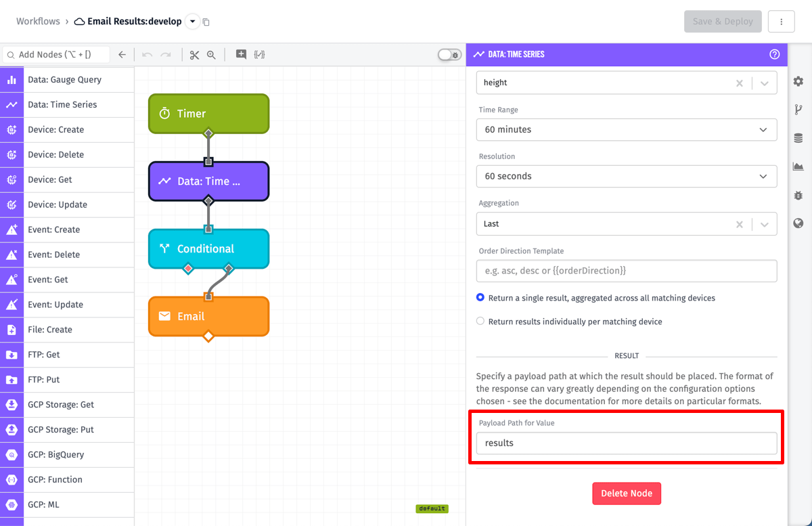
Task: Clear the Aggregation Last selection
Action: tap(740, 224)
